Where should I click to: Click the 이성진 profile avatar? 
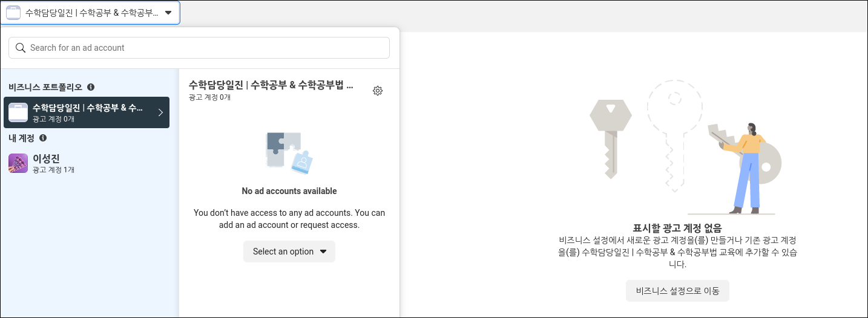coord(18,163)
